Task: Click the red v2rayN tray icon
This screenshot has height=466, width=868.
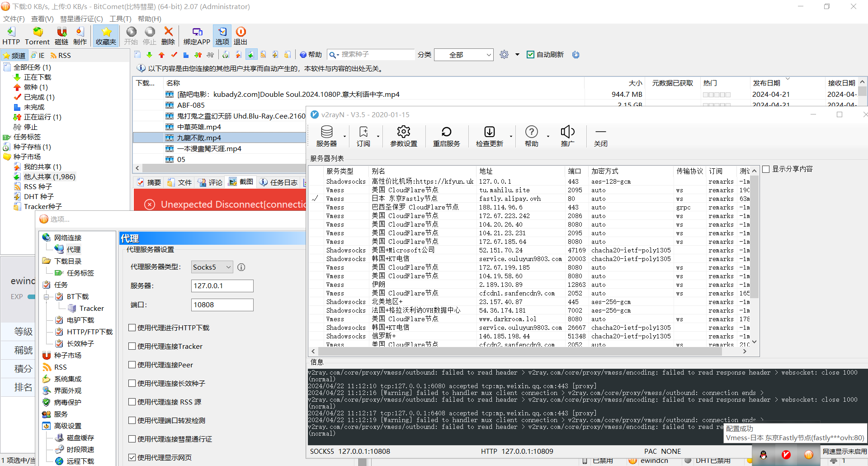Action: tap(786, 455)
